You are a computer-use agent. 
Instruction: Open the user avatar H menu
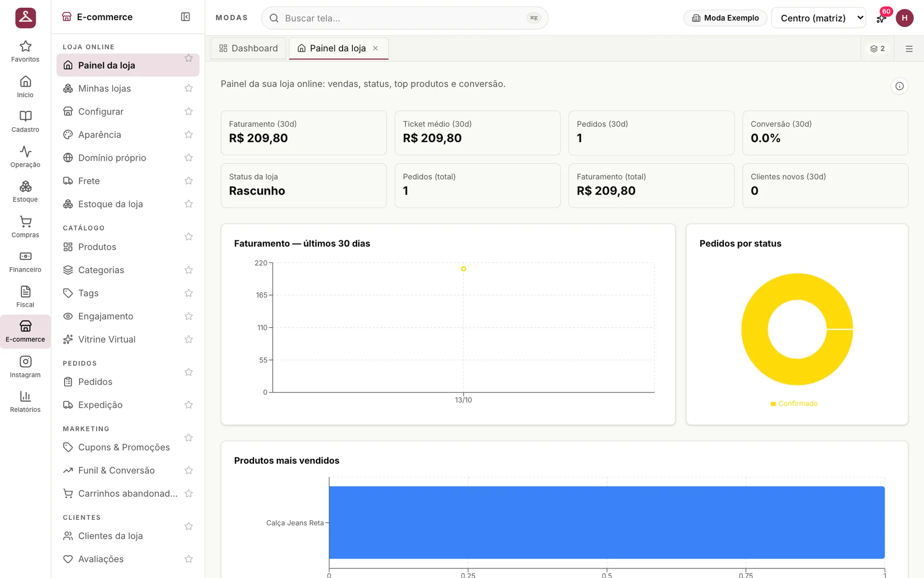pos(905,18)
